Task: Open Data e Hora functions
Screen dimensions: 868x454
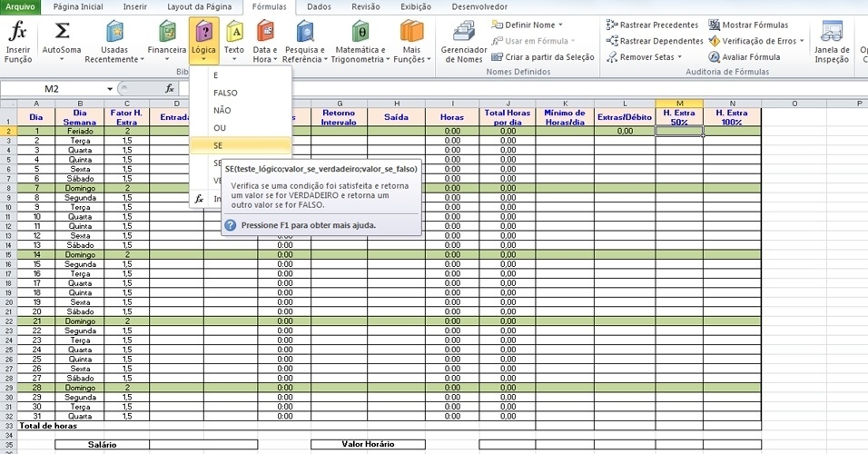Action: [x=265, y=42]
